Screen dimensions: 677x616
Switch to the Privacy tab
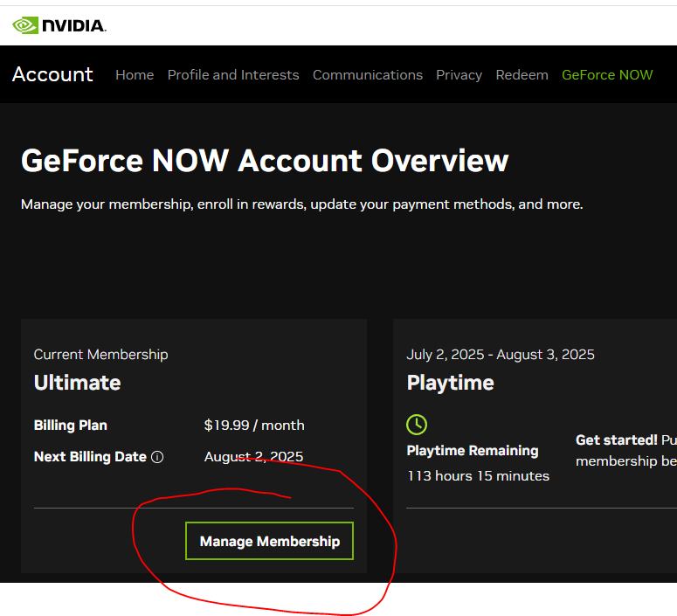tap(459, 75)
